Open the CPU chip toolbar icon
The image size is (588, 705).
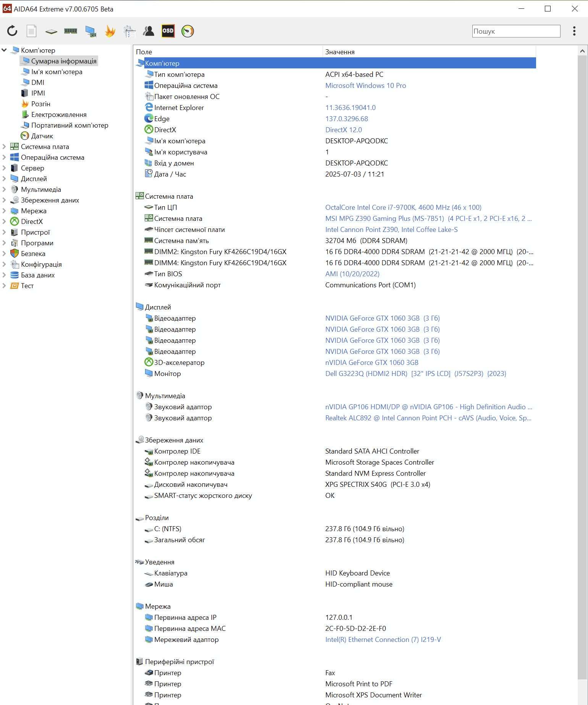tap(51, 31)
